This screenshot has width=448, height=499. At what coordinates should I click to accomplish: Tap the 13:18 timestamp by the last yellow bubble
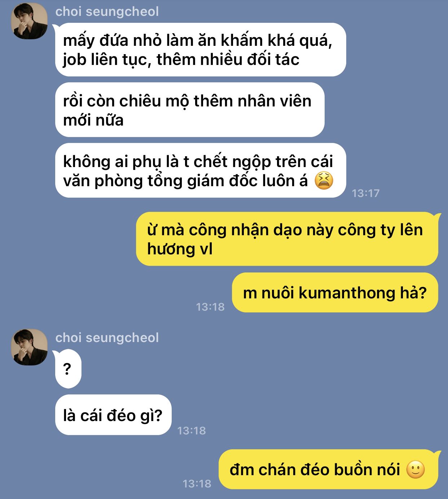point(197,483)
